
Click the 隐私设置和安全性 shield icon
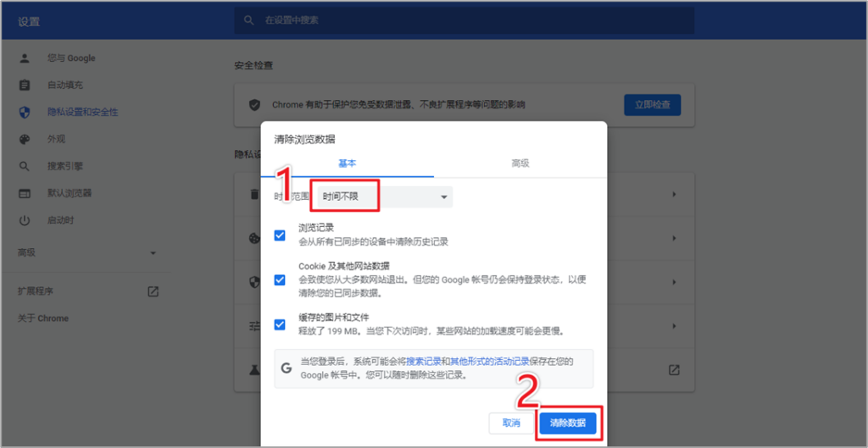pos(25,112)
